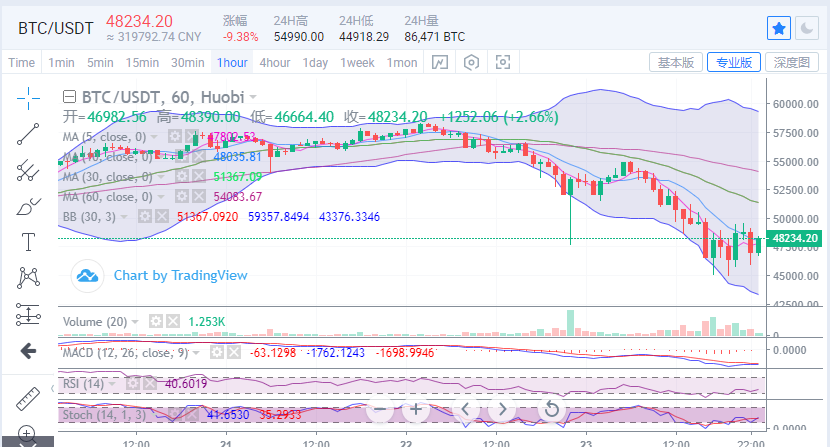This screenshot has width=830, height=447.
Task: Select the magnifier zoom-in tool
Action: point(26,434)
